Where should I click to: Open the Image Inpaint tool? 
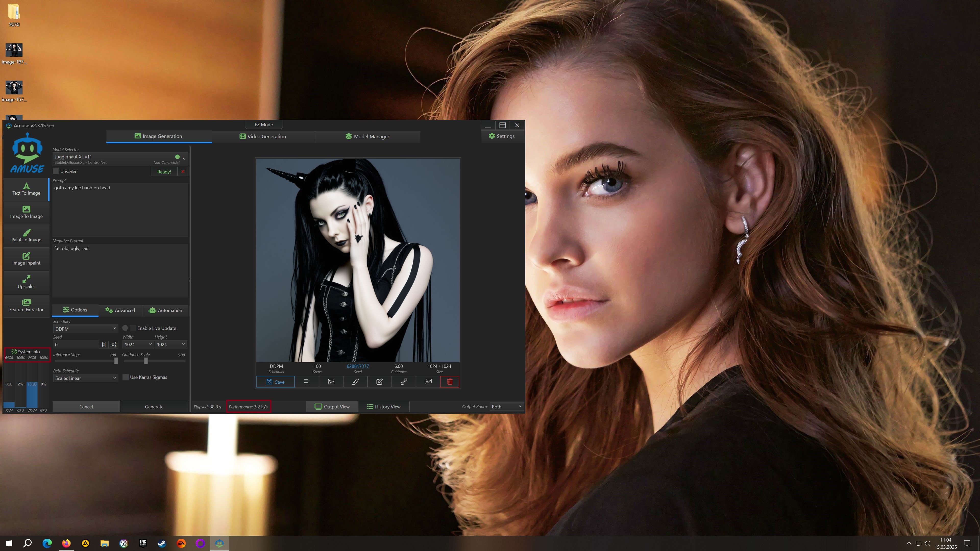click(x=26, y=259)
